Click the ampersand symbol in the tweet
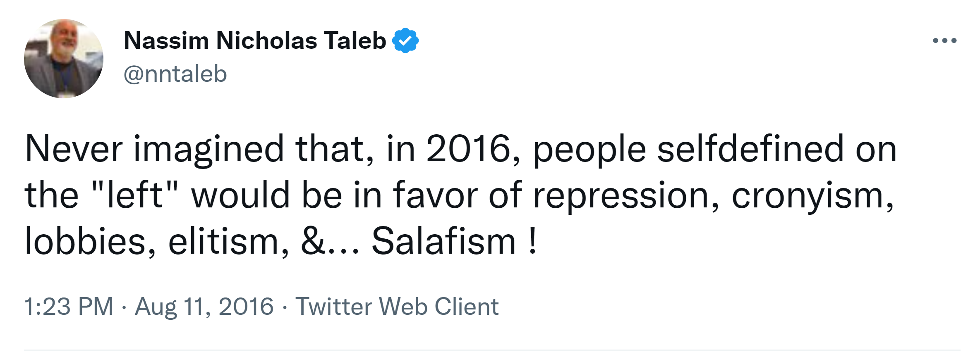980x364 pixels. point(313,241)
